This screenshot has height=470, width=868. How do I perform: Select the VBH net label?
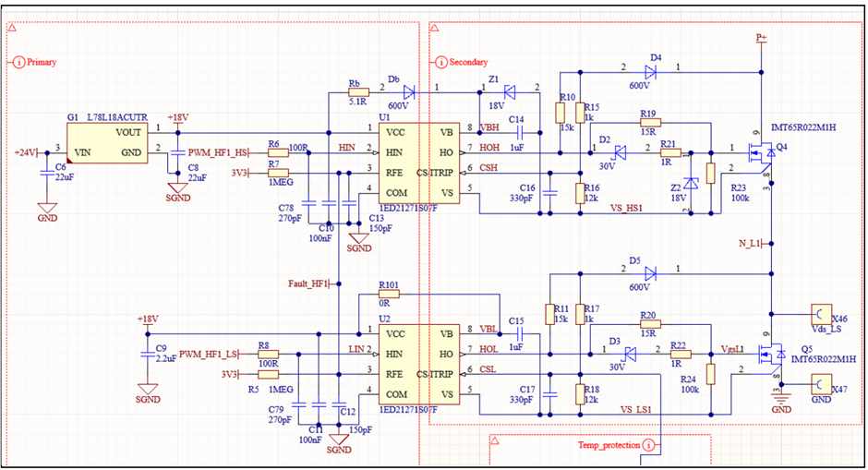[489, 127]
